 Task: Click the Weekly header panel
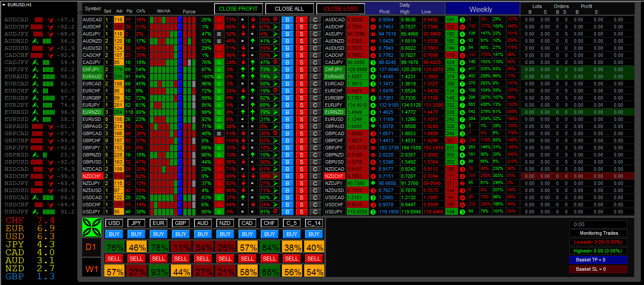(482, 9)
